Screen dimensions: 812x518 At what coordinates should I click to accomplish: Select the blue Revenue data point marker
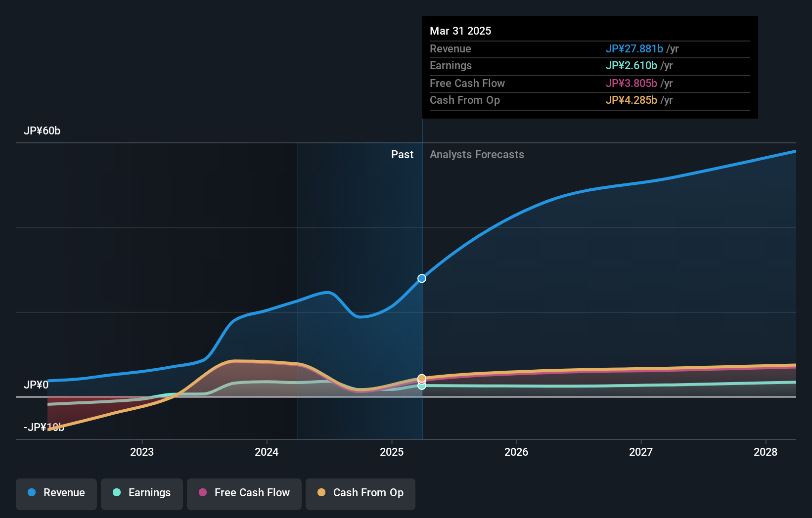click(x=421, y=278)
